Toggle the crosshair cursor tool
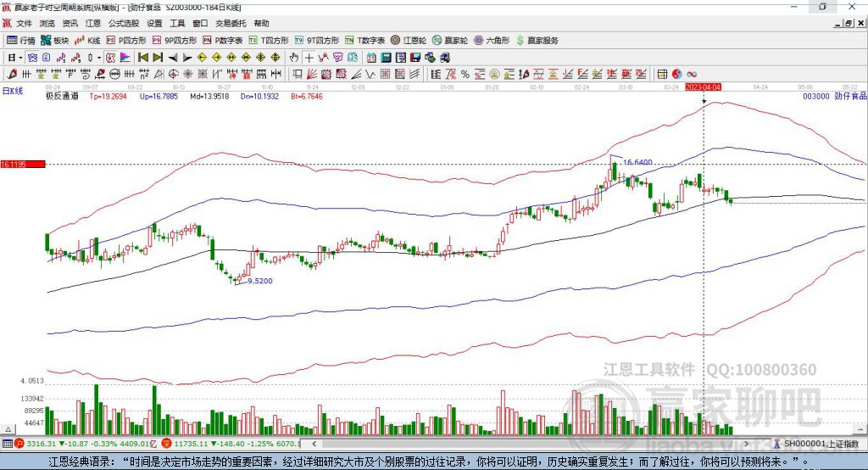 [309, 58]
